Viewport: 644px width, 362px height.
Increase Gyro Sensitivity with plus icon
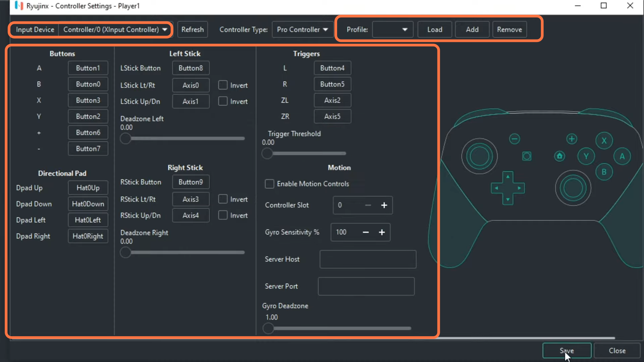382,232
